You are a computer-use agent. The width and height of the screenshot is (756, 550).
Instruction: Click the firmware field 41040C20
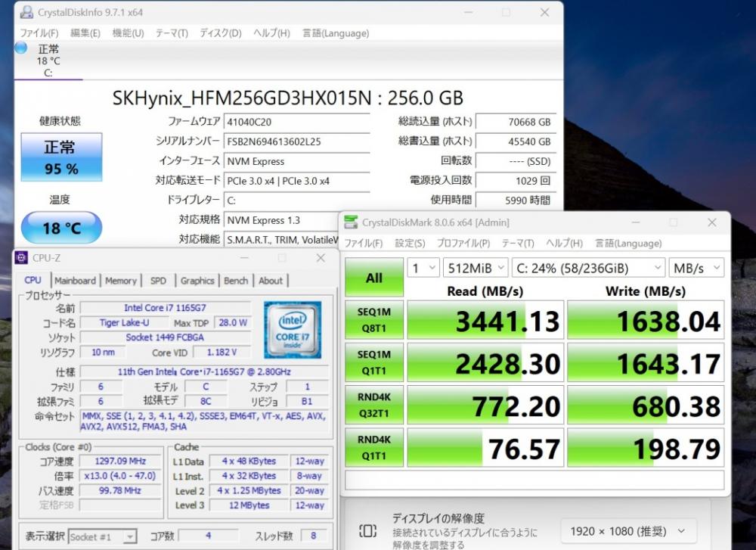coord(296,122)
